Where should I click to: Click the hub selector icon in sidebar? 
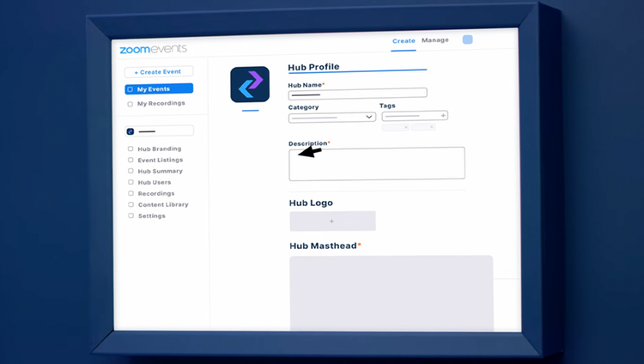[131, 131]
